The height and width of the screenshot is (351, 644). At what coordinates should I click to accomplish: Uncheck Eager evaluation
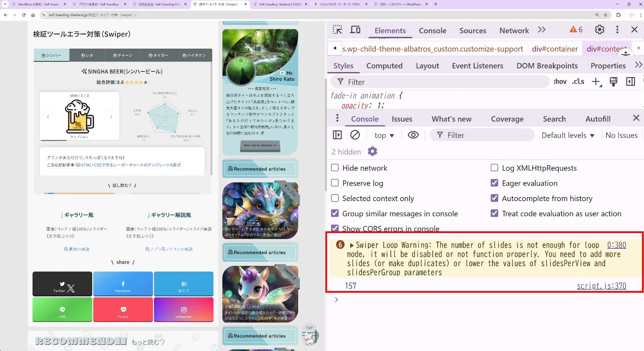(494, 183)
